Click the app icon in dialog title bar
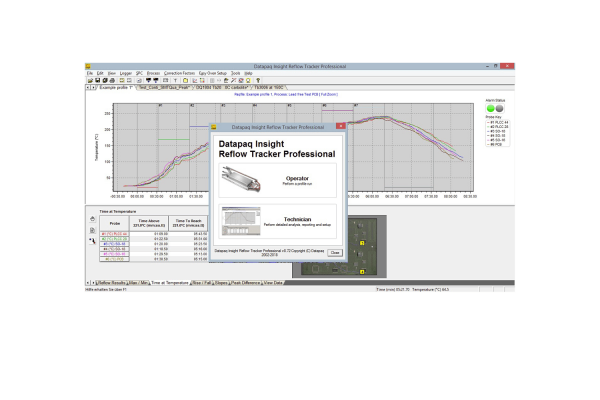Viewport: 600px width, 400px height. point(214,127)
